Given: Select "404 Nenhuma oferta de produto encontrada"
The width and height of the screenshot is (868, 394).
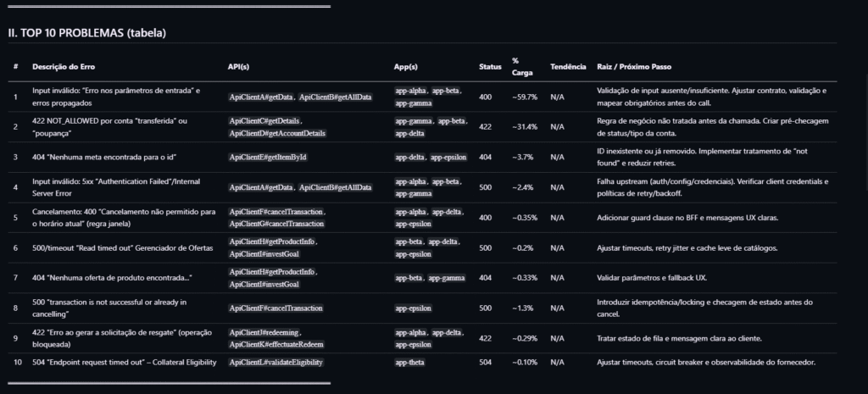Looking at the screenshot, I should tap(113, 278).
